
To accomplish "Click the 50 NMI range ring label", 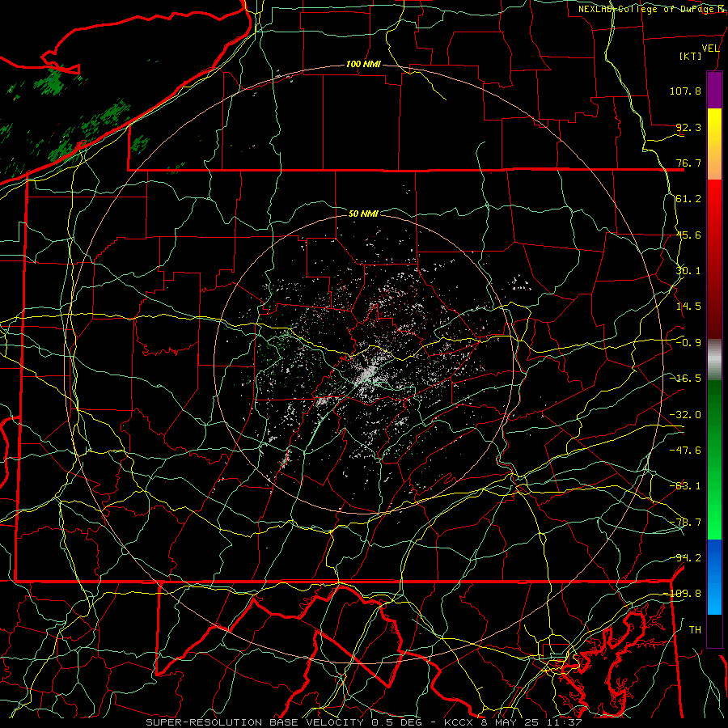I will [363, 214].
